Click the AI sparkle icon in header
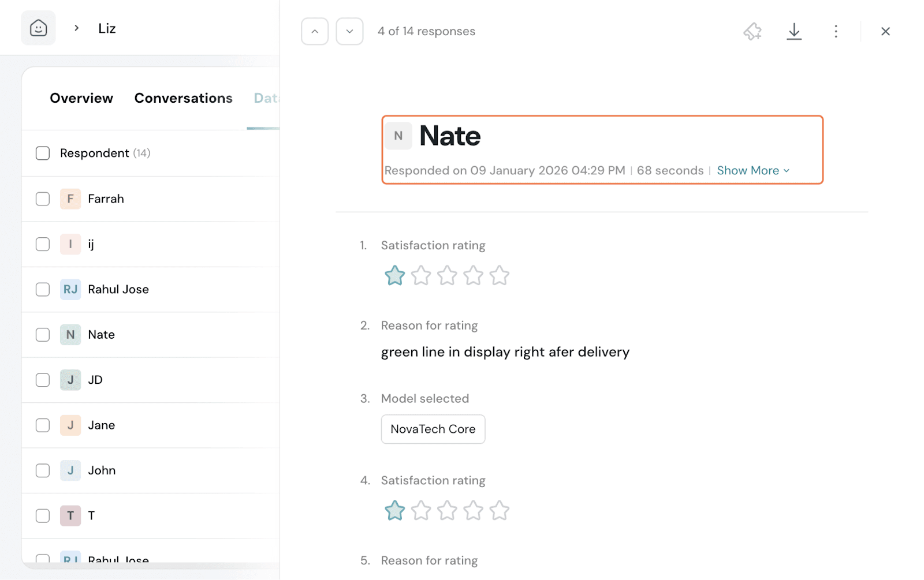Image resolution: width=924 pixels, height=580 pixels. (752, 31)
